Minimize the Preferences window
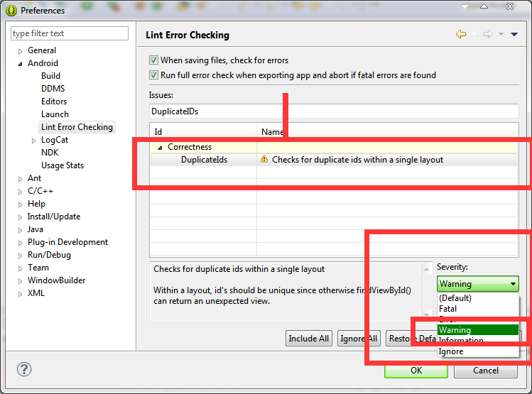The image size is (532, 394). 465,6
